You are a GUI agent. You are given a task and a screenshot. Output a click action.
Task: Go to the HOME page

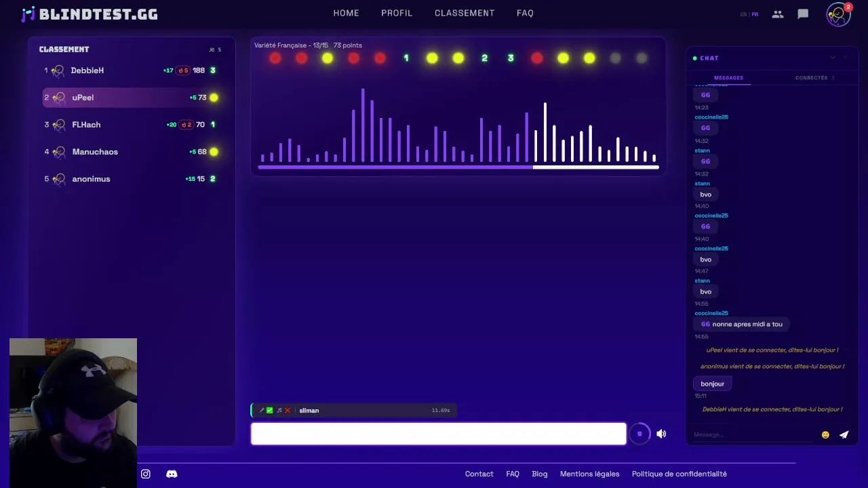(346, 13)
